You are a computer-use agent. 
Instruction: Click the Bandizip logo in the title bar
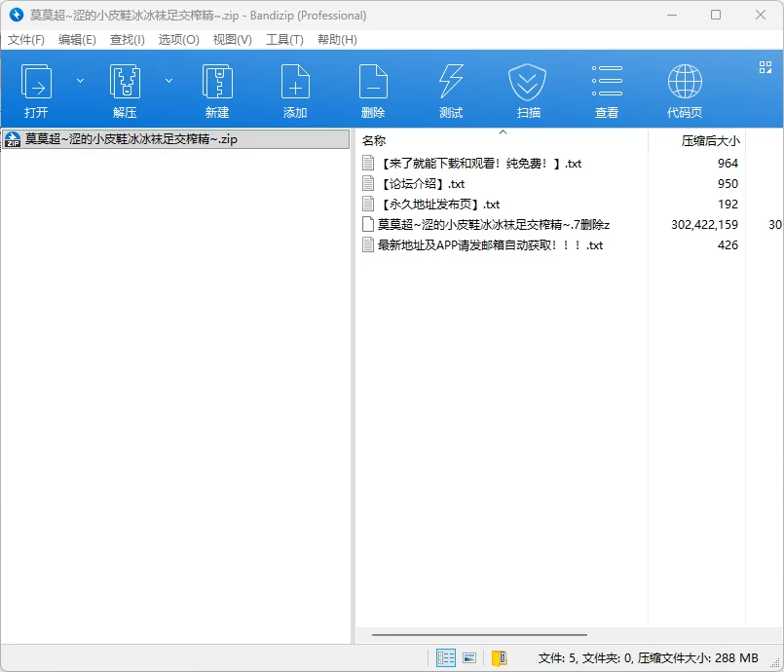(17, 15)
